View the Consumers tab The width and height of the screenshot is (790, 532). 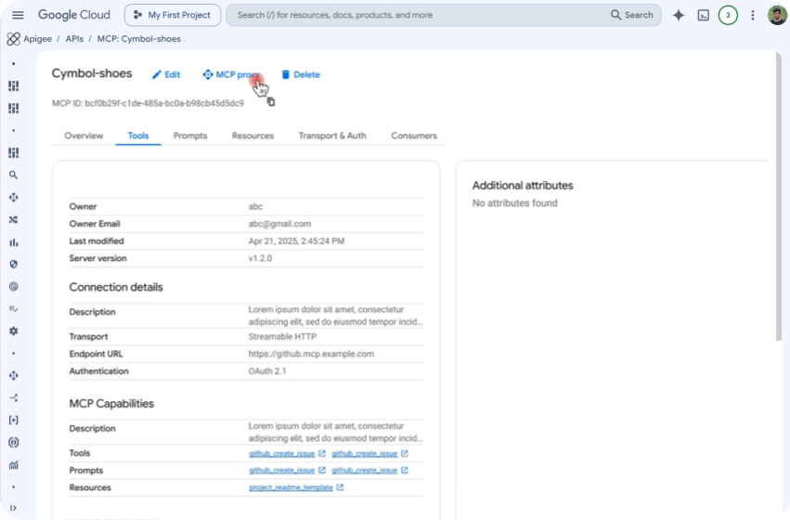[414, 136]
